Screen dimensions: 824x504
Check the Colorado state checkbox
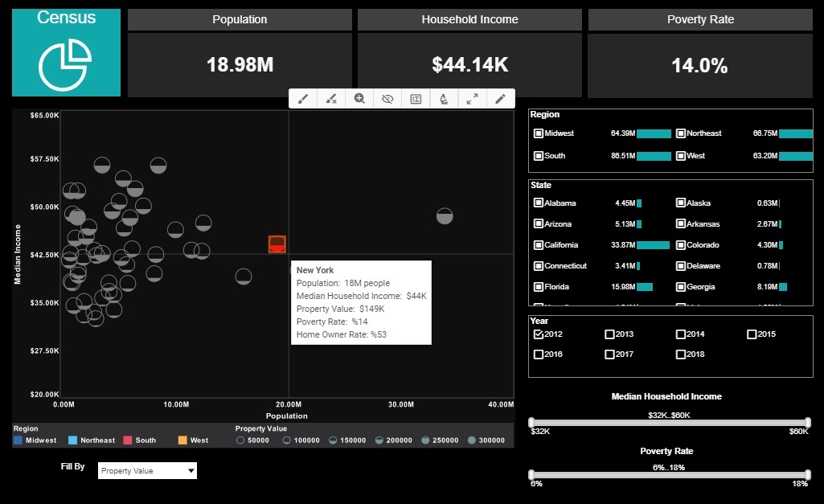[681, 245]
